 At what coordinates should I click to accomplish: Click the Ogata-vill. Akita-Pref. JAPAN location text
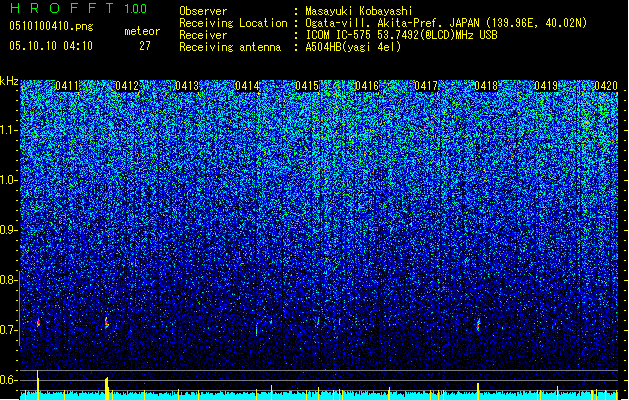[x=446, y=23]
